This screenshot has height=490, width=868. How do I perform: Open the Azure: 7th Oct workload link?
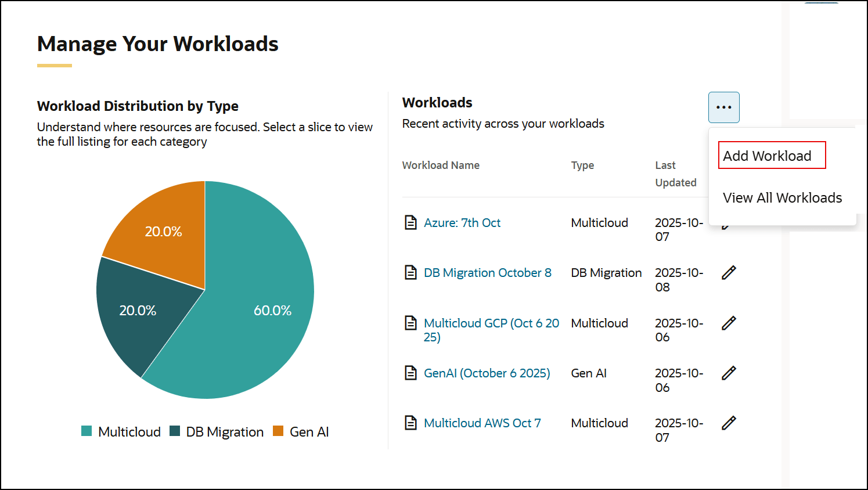[x=462, y=222]
